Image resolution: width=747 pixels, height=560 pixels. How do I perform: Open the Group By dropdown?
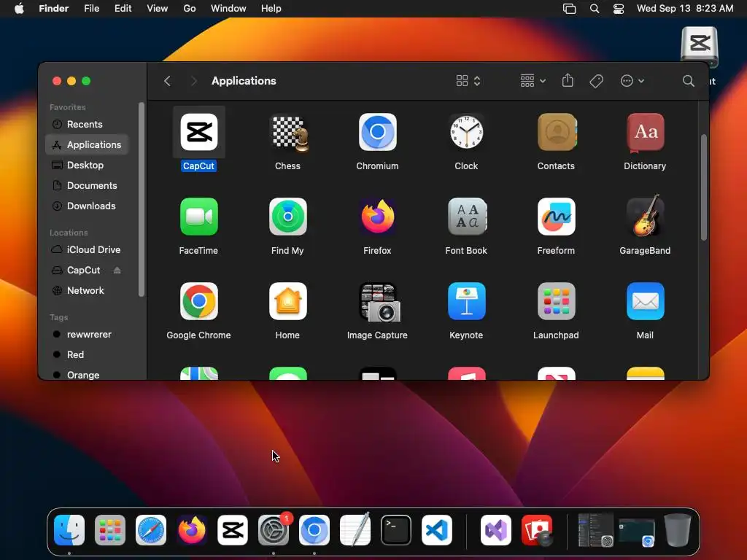[x=533, y=81]
